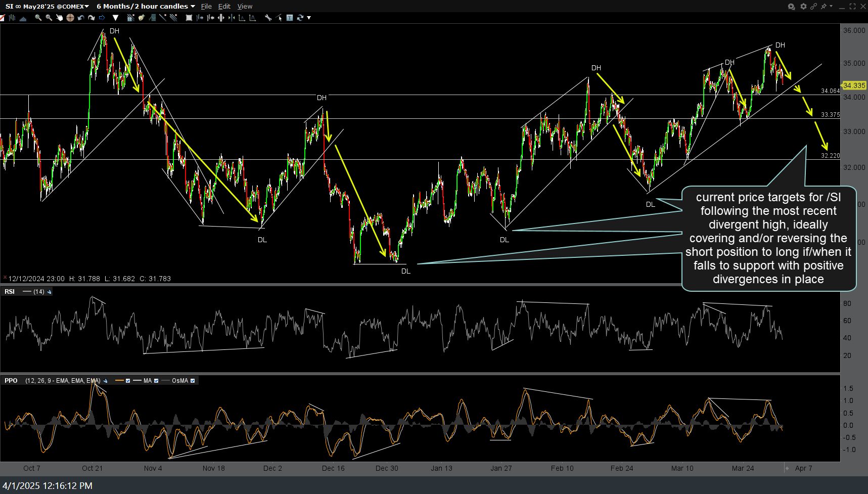Open the View menu
This screenshot has width=868, height=494.
coord(245,6)
